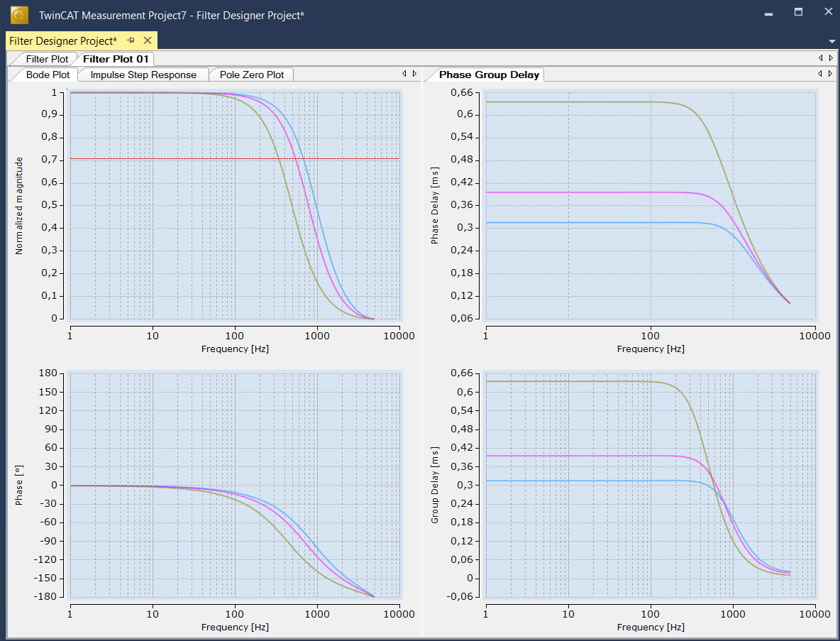This screenshot has width=840, height=641.
Task: Click Frequency [Hz] label under phase plot
Action: click(235, 627)
